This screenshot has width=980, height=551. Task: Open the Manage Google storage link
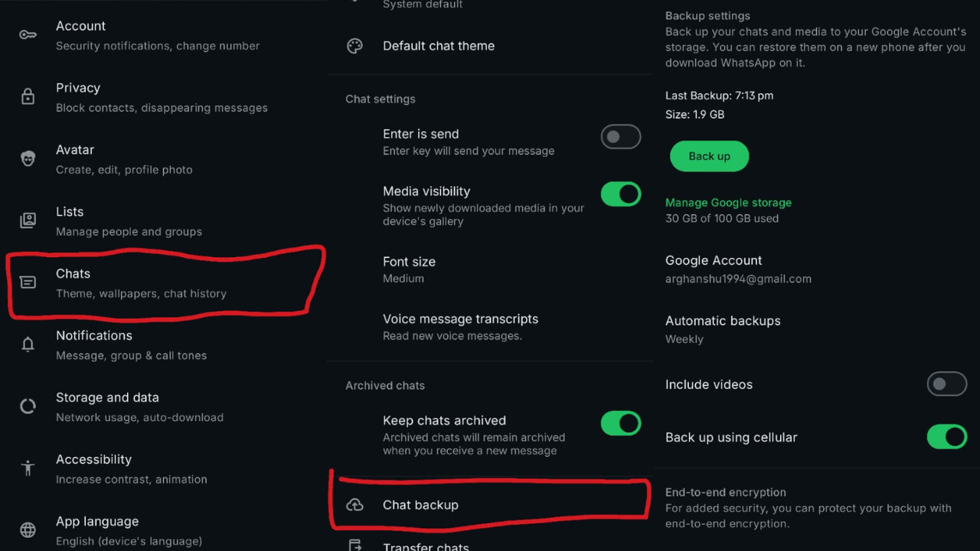pyautogui.click(x=728, y=203)
